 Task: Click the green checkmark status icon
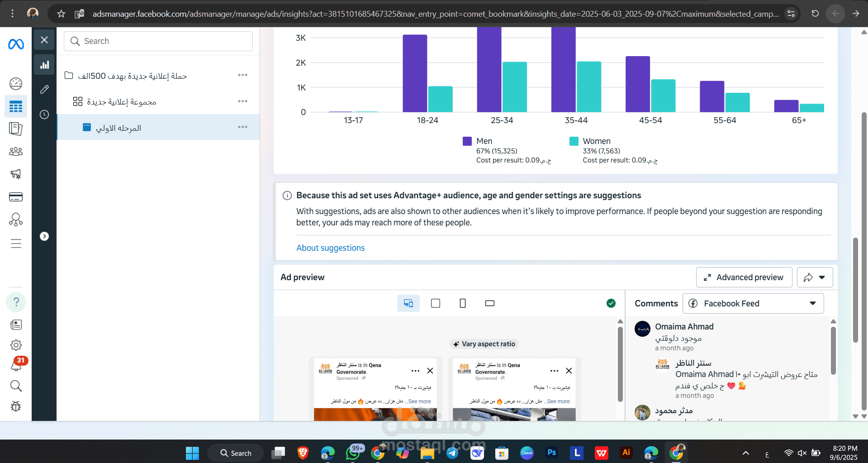pyautogui.click(x=611, y=303)
